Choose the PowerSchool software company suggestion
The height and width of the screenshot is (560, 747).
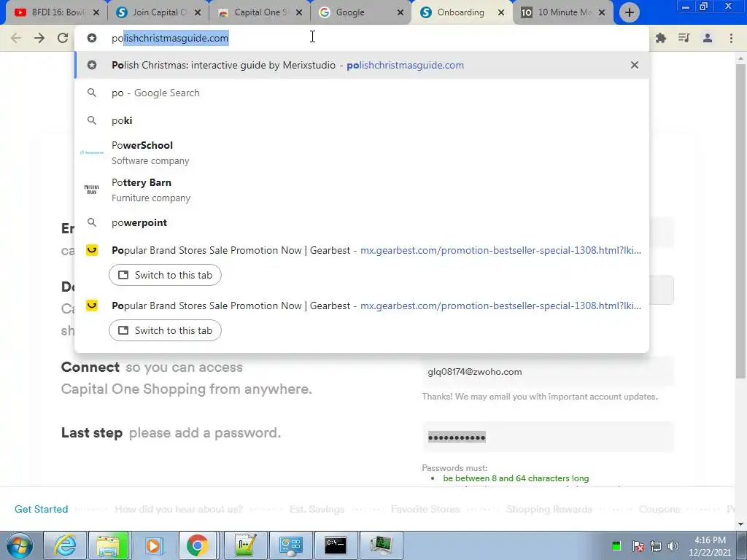362,153
